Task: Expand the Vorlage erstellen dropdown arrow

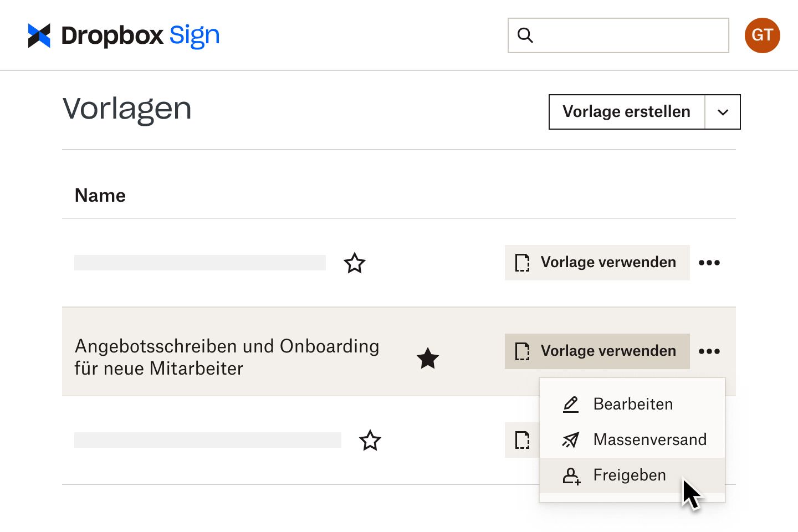Action: coord(723,112)
